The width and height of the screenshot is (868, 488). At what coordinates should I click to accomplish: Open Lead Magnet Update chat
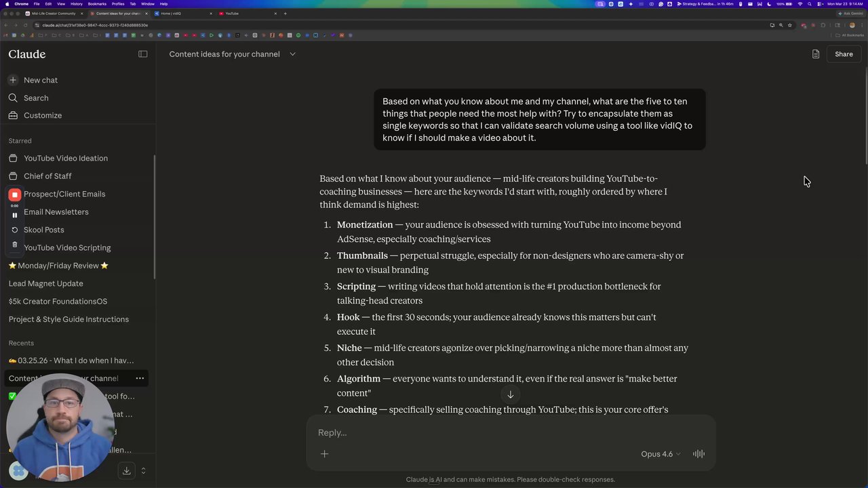coord(45,283)
